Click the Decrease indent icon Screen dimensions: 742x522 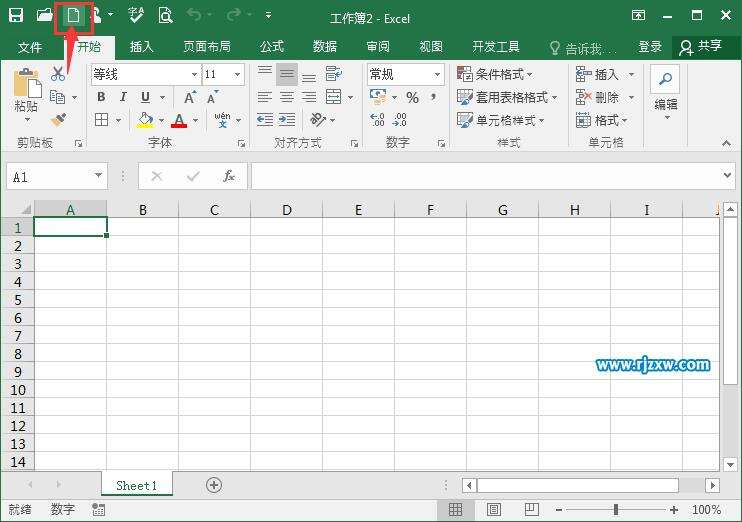[265, 119]
